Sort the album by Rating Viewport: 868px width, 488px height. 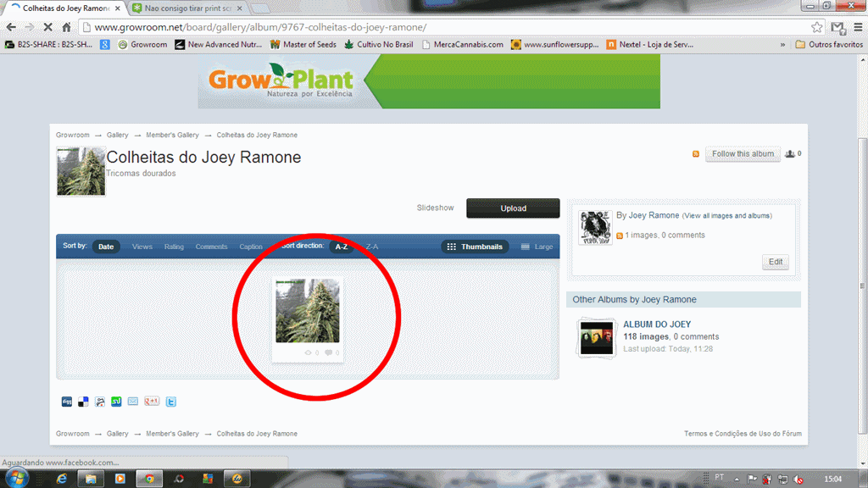[x=174, y=247]
